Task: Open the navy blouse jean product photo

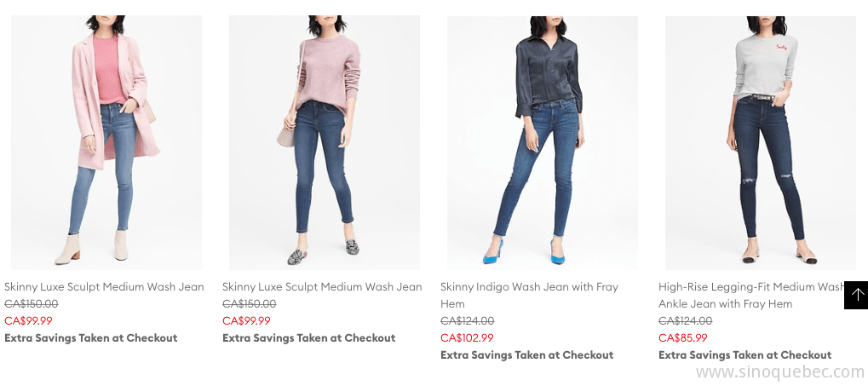Action: click(543, 143)
